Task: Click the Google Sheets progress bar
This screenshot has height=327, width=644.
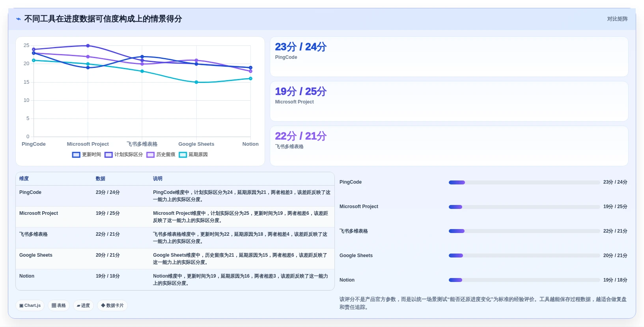Action: coord(524,256)
